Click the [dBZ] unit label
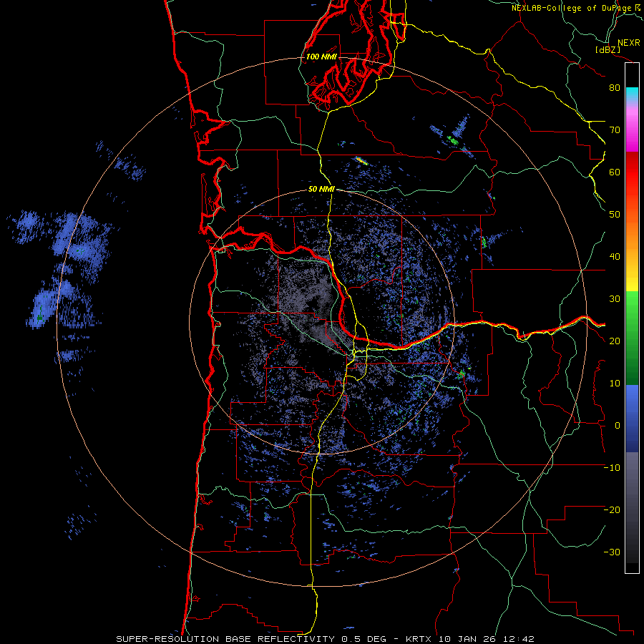The height and width of the screenshot is (644, 644). click(608, 50)
